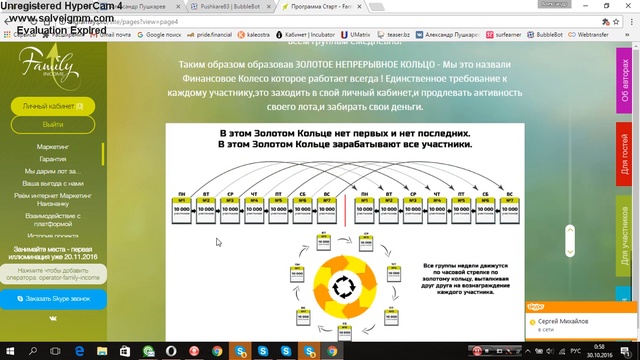Open the Мы дарим лот за... menu item
The image size is (640, 360).
53,171
